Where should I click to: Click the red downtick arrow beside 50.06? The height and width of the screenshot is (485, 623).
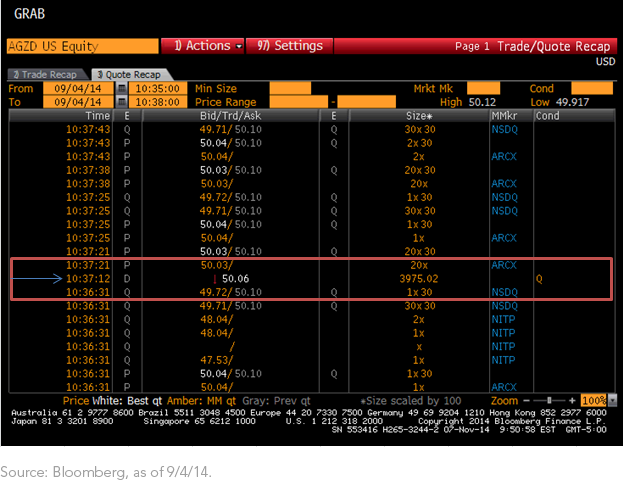(x=215, y=279)
